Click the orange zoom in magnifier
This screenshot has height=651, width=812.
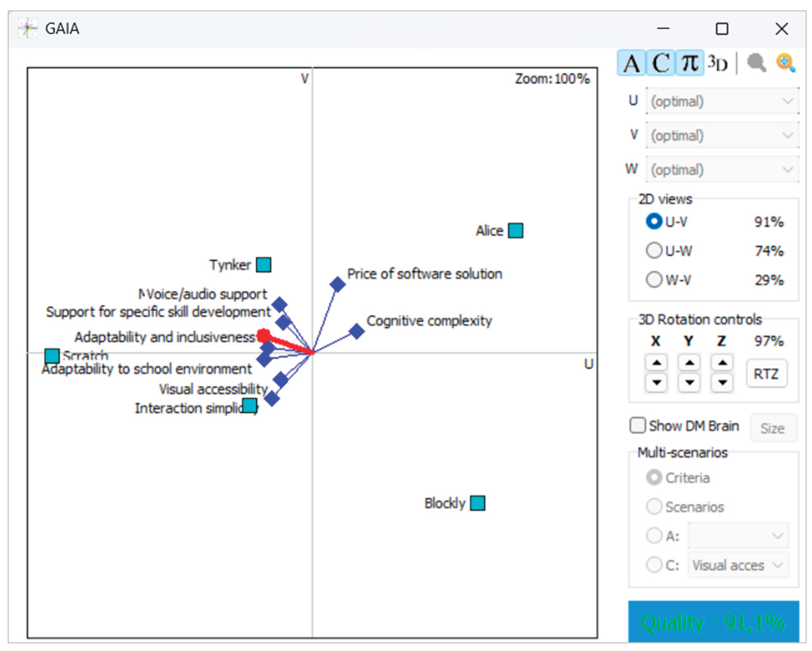click(786, 63)
